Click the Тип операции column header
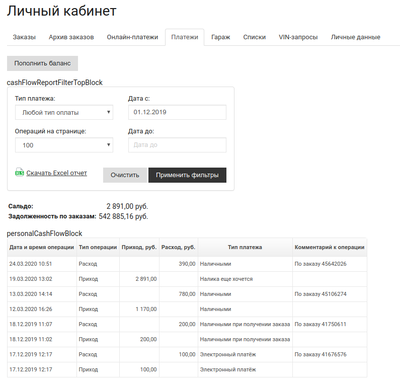Image resolution: width=400 pixels, height=385 pixels. coord(98,247)
